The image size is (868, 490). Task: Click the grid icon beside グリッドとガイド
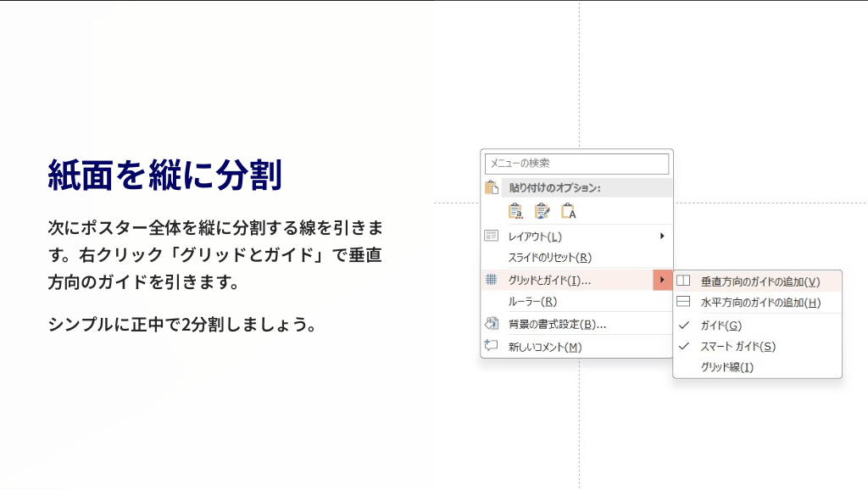(x=491, y=280)
